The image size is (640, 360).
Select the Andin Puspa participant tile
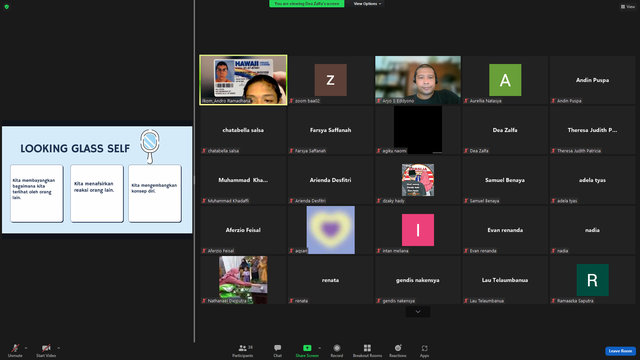coord(593,80)
